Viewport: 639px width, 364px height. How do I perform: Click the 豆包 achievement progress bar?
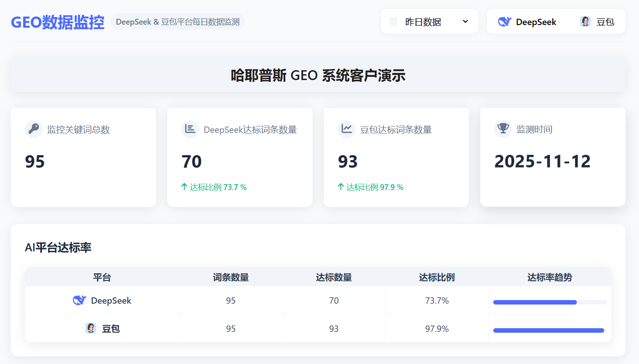click(x=549, y=330)
